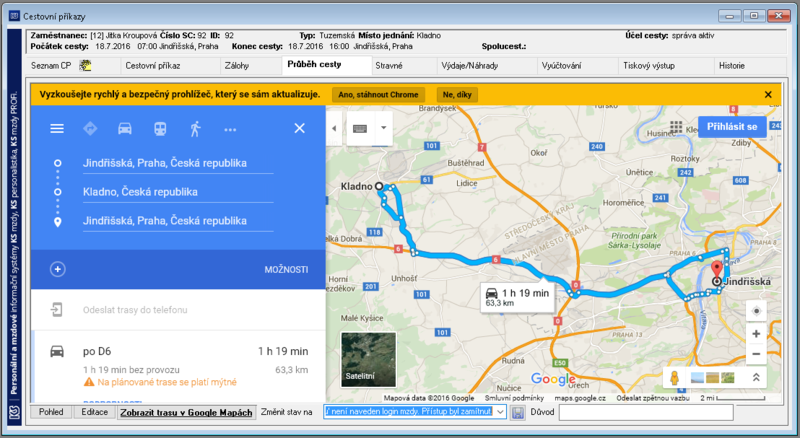Click the Kladno, Česká republika waypoint field

tap(178, 192)
